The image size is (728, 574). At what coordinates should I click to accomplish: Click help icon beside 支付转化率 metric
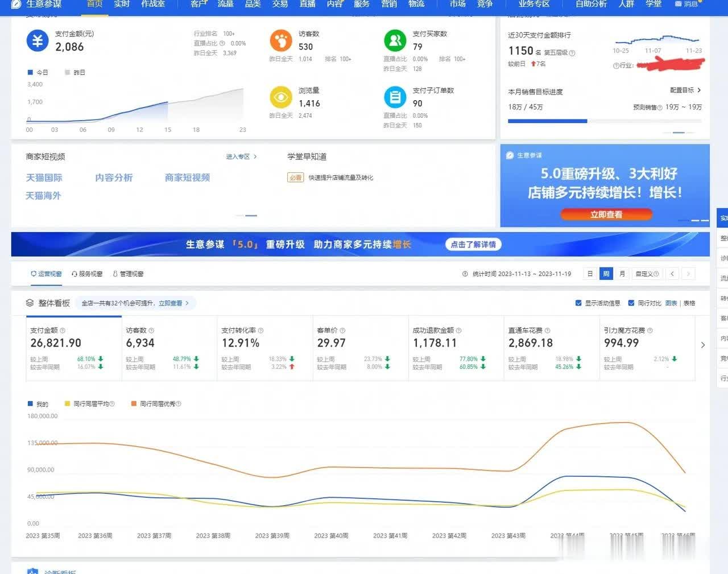coord(260,331)
